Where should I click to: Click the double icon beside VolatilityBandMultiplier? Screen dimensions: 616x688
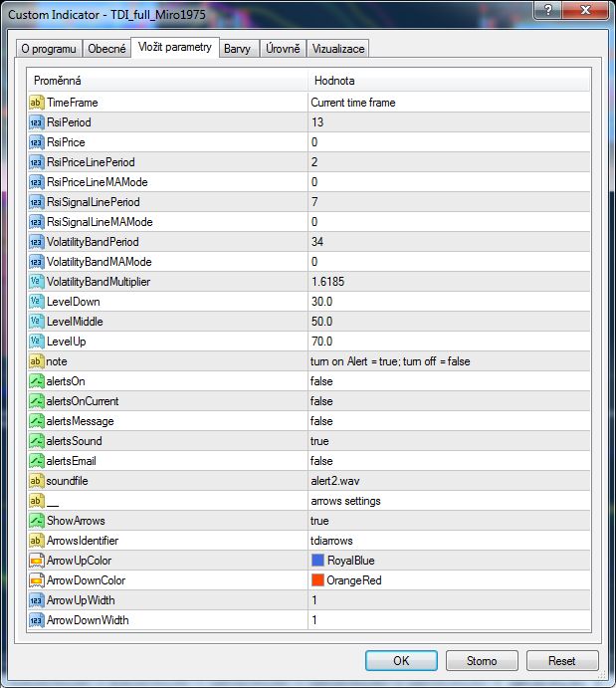(x=37, y=282)
